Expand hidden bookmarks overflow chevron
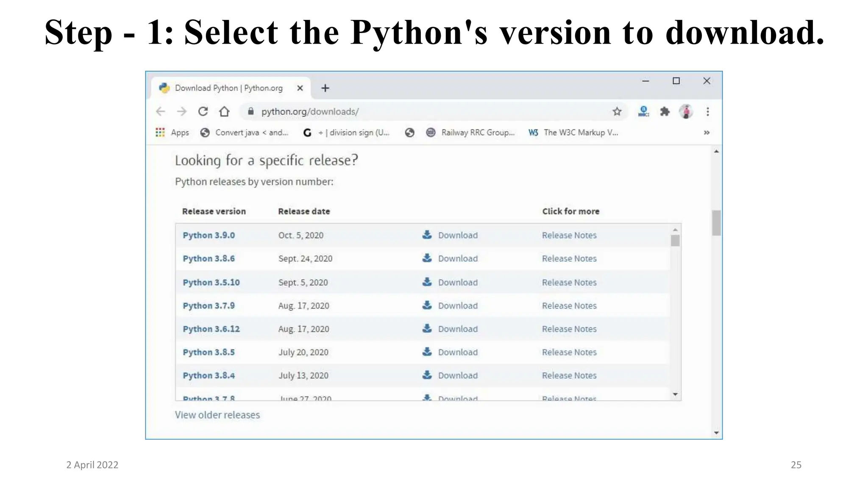Viewport: 868px width, 488px height. click(x=707, y=133)
